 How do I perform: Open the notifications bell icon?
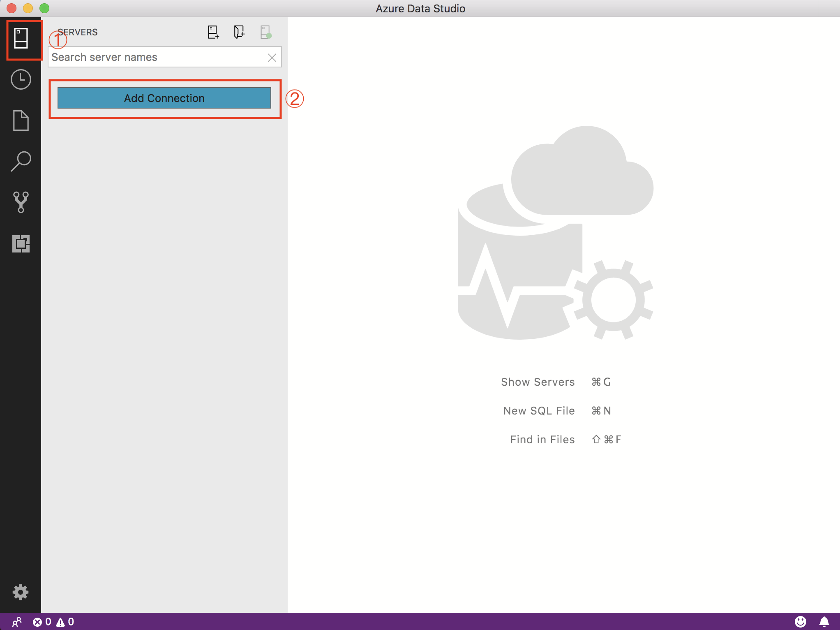[x=824, y=622]
